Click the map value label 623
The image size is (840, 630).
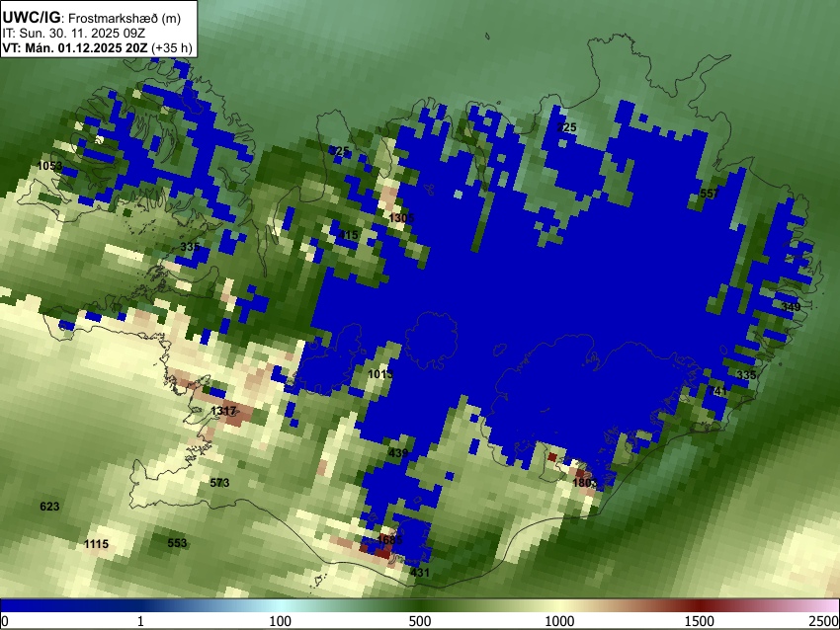(49, 507)
